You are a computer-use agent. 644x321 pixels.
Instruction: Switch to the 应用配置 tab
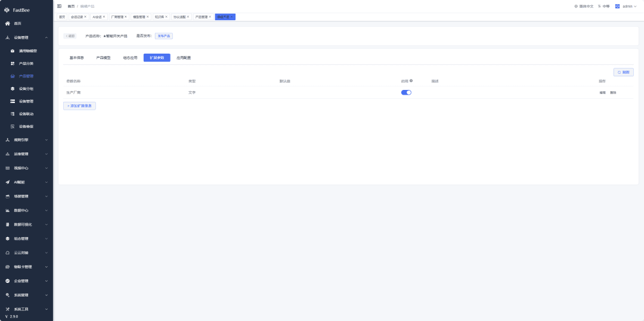pos(184,58)
